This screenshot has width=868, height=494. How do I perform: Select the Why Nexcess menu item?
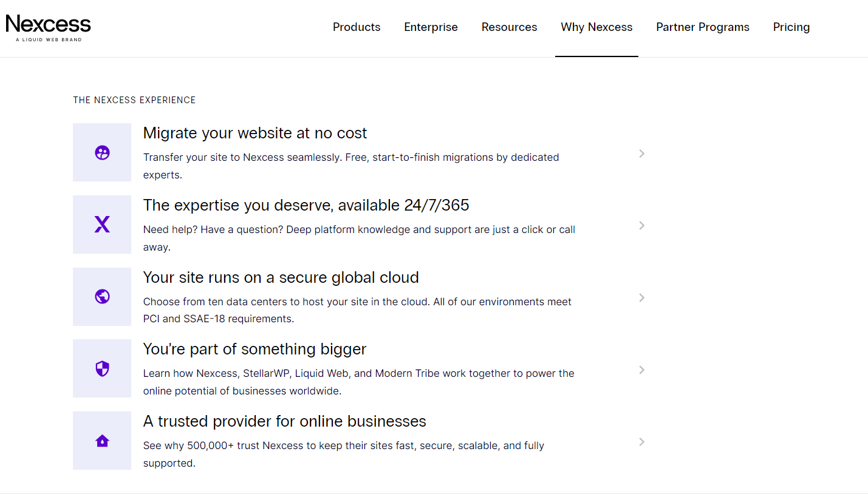coord(596,27)
